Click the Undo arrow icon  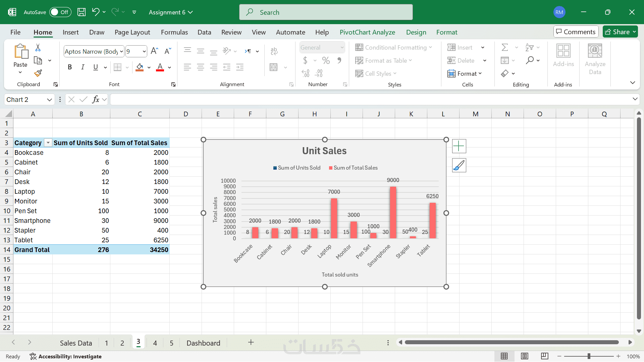point(95,12)
